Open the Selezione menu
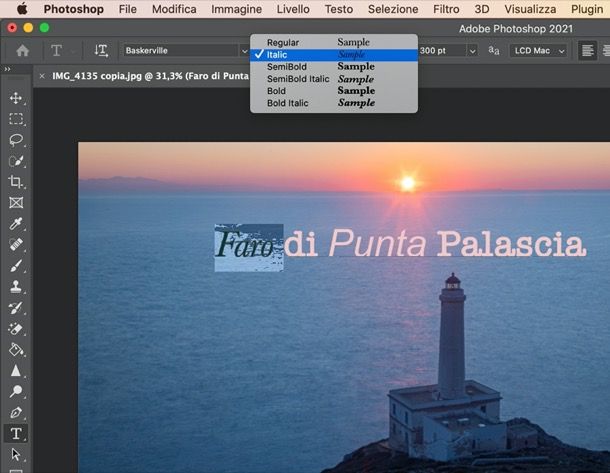 (x=393, y=9)
